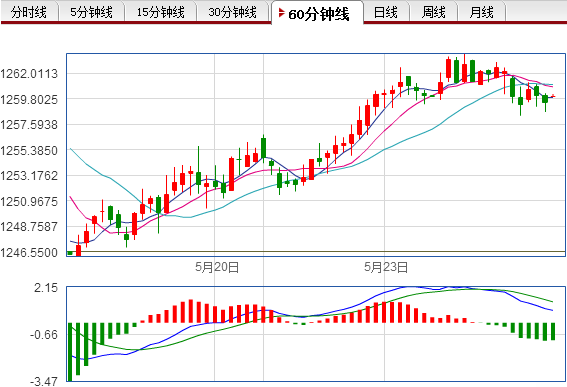
Task: Click the 1255.3850 price level label
Action: point(29,150)
